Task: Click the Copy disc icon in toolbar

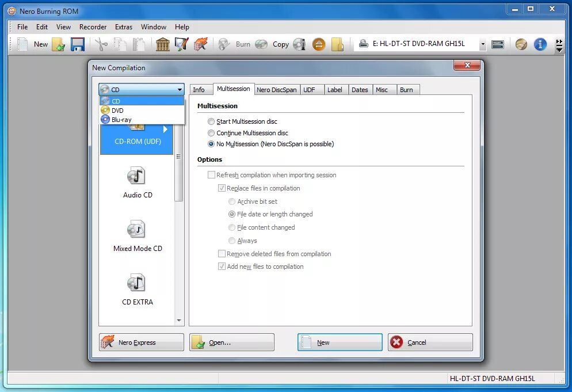Action: (x=261, y=44)
